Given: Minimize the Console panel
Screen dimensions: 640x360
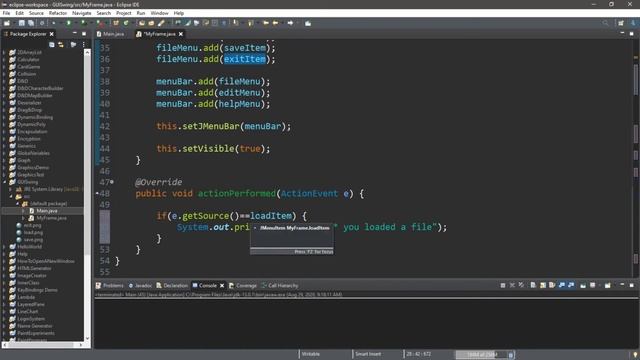Looking at the screenshot, I should (x=622, y=284).
